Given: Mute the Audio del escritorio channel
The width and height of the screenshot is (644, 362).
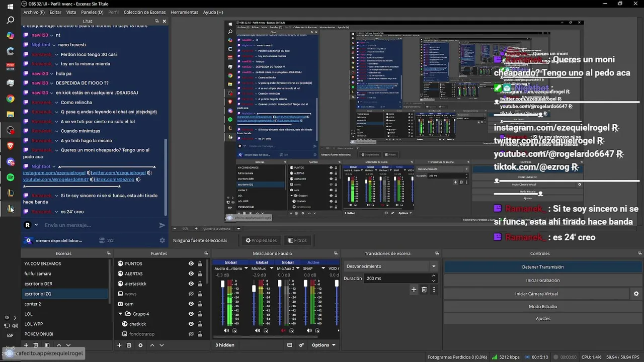Looking at the screenshot, I should point(226,330).
